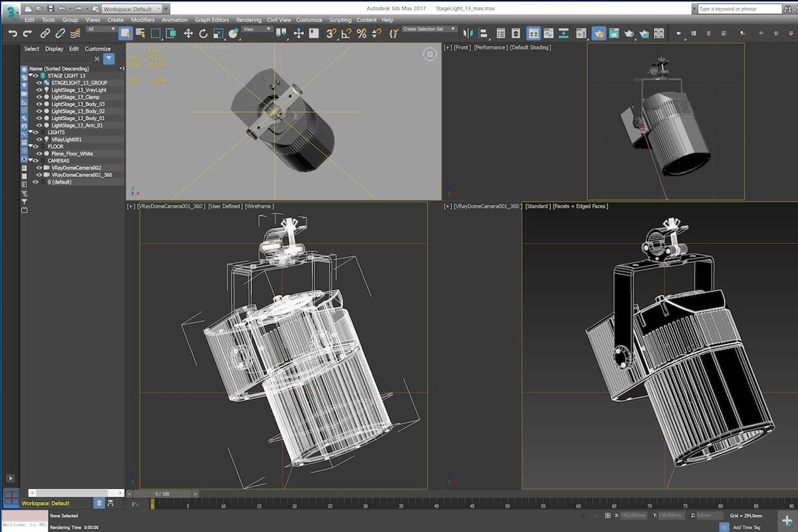This screenshot has height=532, width=798.
Task: Save file via quick access floppy icon
Action: [x=51, y=9]
